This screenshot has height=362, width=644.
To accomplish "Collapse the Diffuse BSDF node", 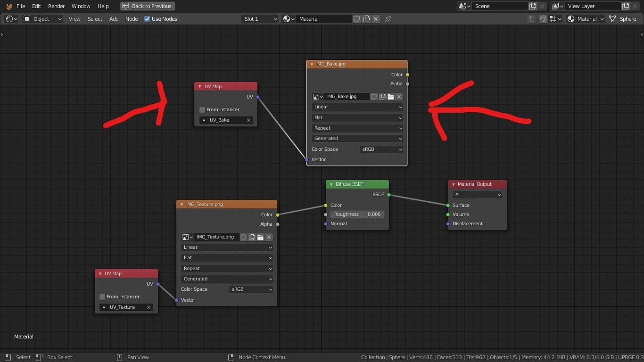I will click(x=331, y=184).
